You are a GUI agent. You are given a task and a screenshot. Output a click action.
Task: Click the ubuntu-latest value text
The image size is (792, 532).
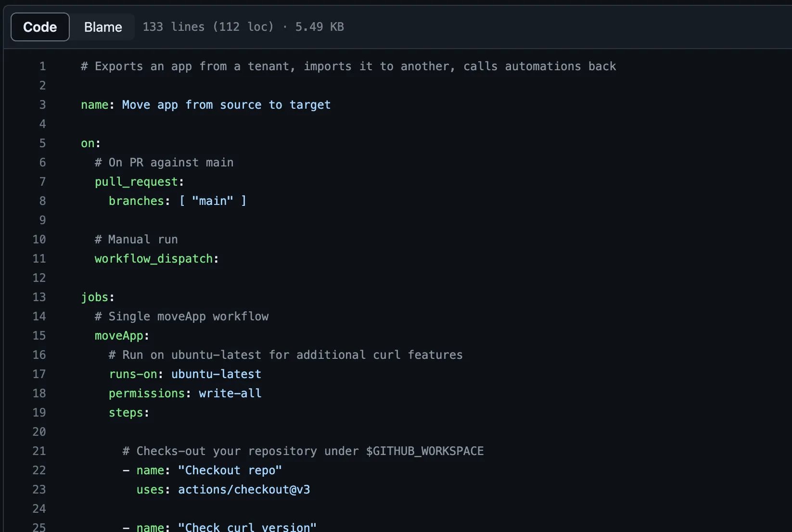click(x=216, y=374)
